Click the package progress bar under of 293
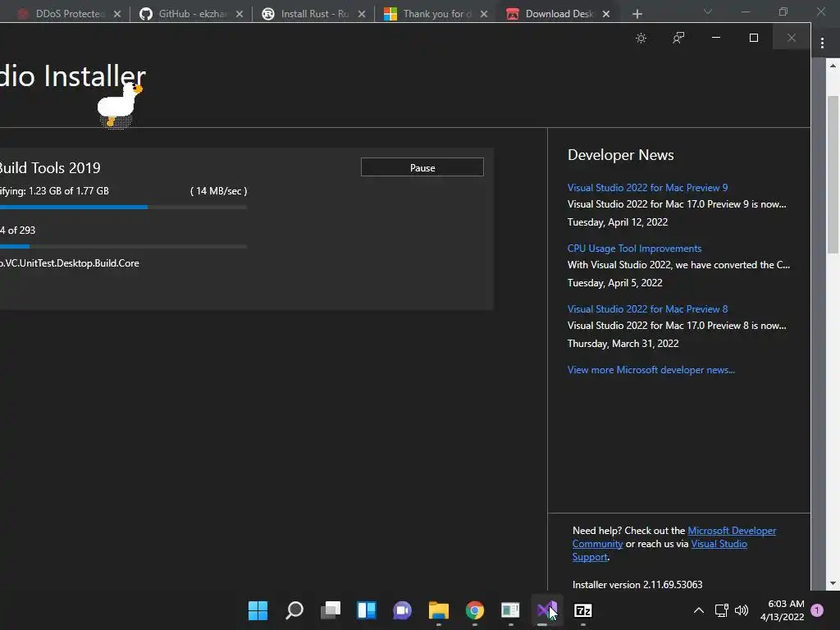 [x=123, y=246]
